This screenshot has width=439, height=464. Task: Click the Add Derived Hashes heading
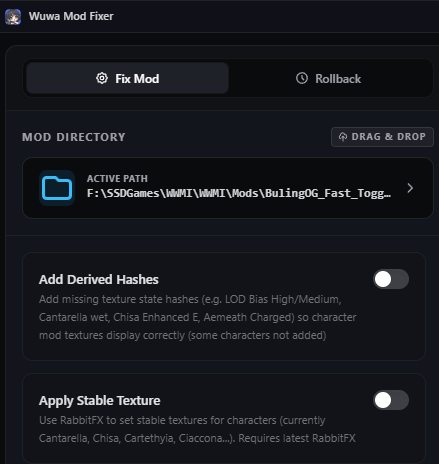coord(99,280)
